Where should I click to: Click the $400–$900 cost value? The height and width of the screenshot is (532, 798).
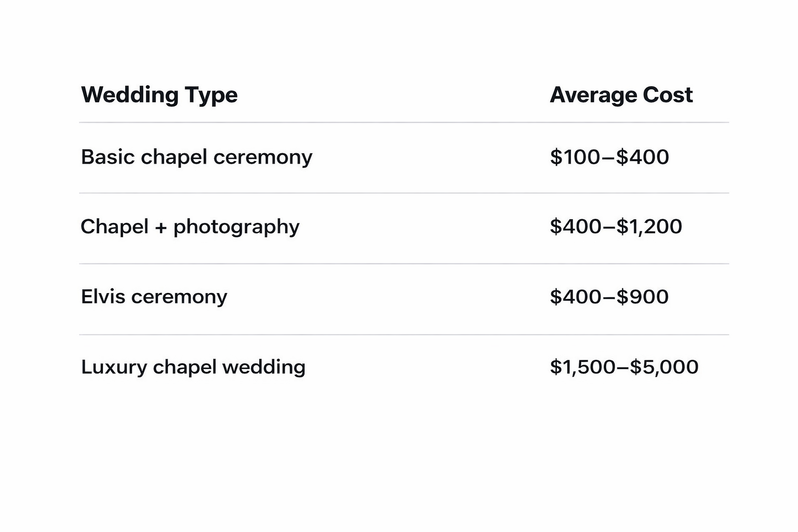click(x=609, y=297)
